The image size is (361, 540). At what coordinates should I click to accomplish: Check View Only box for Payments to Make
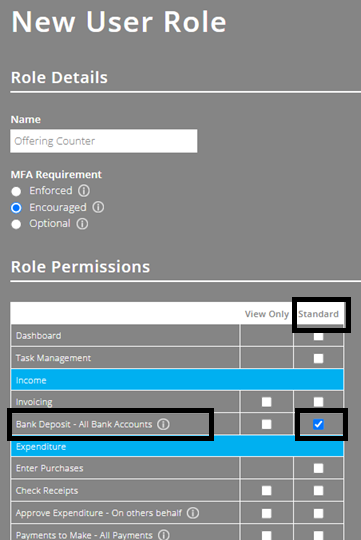coord(266,535)
